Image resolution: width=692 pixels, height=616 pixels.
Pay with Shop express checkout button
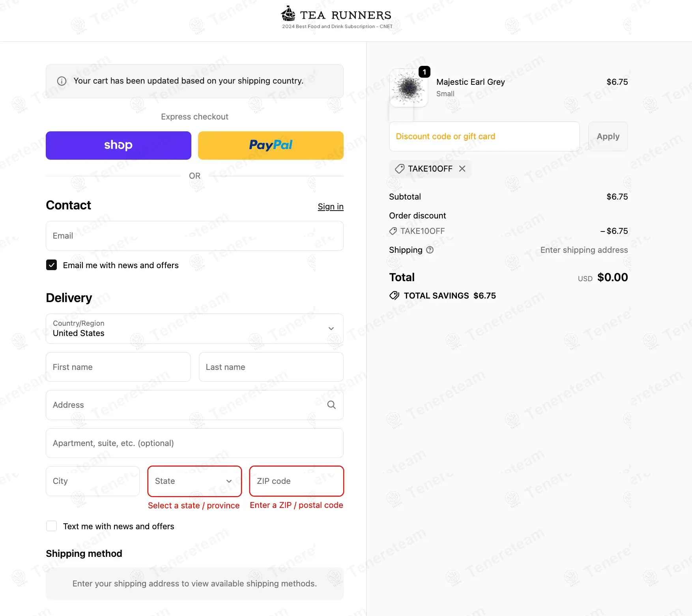(118, 146)
